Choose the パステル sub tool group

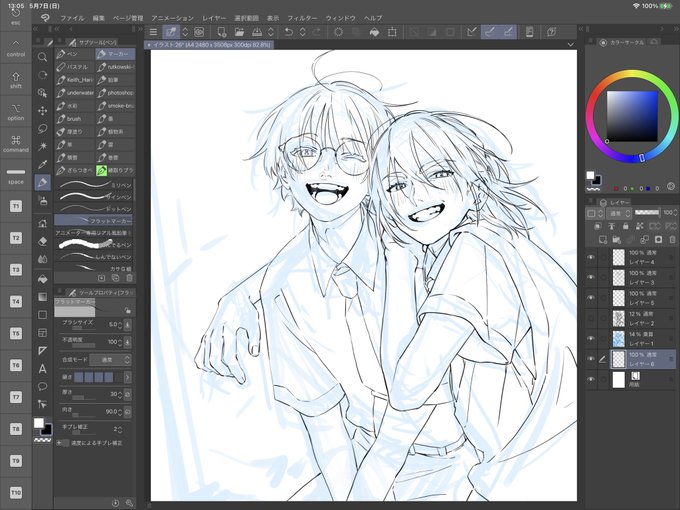pyautogui.click(x=75, y=67)
